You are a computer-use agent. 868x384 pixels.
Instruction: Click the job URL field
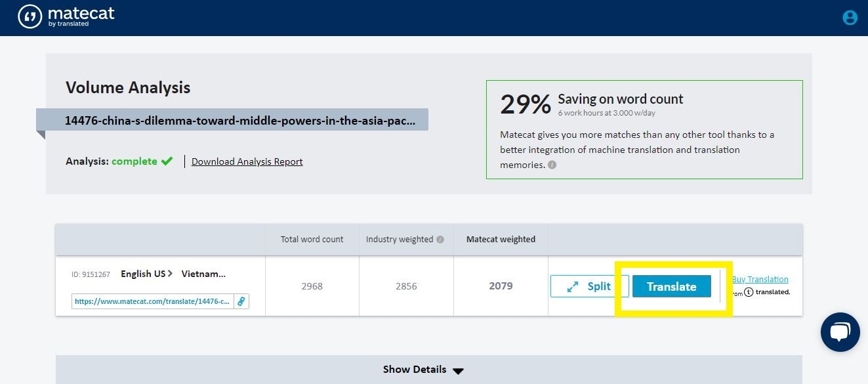[x=152, y=301]
